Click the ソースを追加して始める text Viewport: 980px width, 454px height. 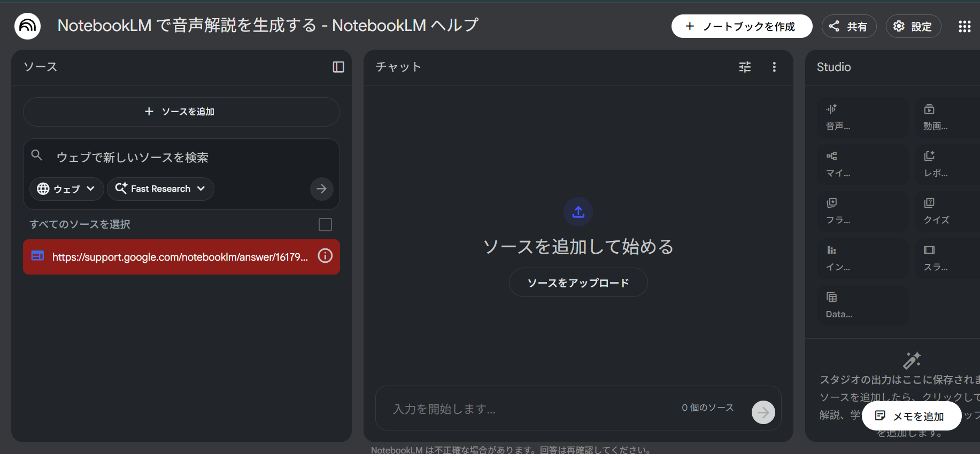(578, 247)
